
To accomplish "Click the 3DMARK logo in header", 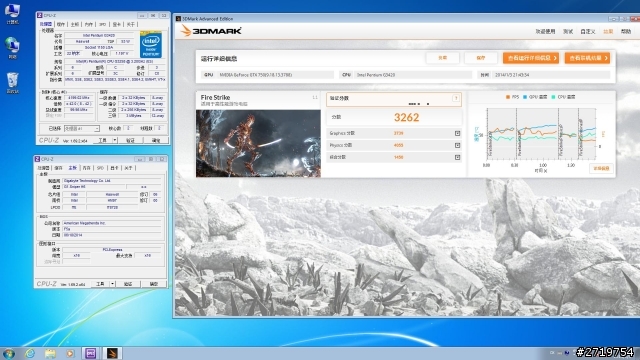I will tap(211, 31).
